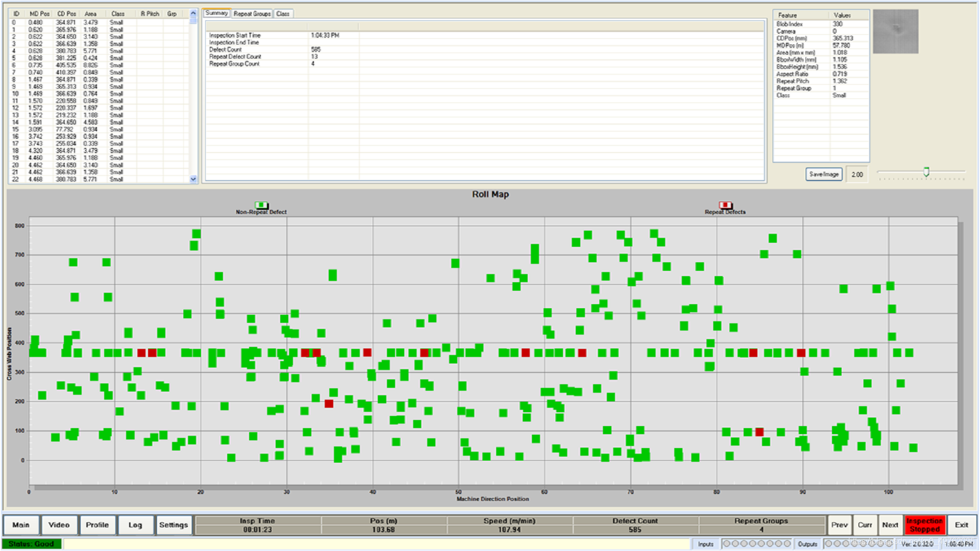This screenshot has height=551, width=980.
Task: Select the Summary tab
Action: coord(216,13)
